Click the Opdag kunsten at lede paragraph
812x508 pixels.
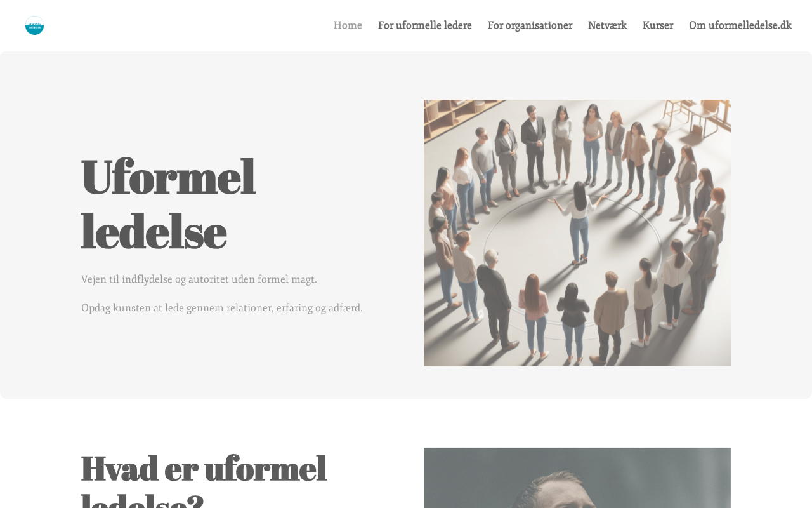click(x=222, y=308)
